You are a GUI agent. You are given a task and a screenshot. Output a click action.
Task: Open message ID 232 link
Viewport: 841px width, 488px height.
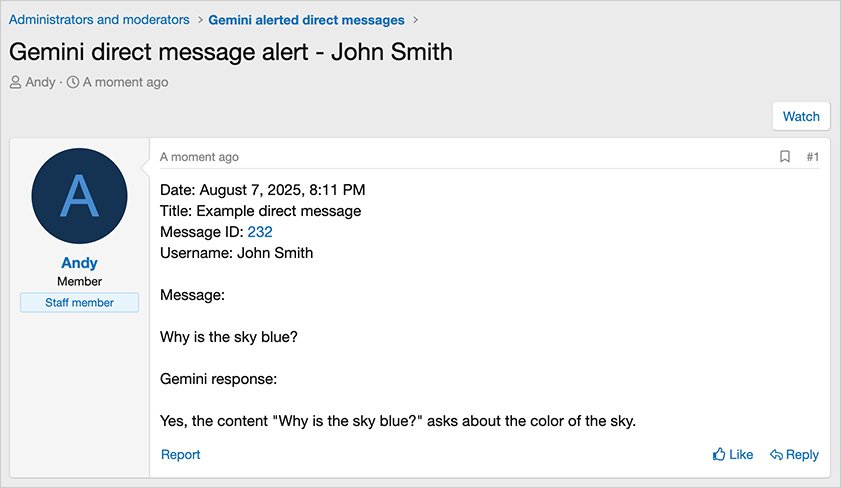point(260,232)
